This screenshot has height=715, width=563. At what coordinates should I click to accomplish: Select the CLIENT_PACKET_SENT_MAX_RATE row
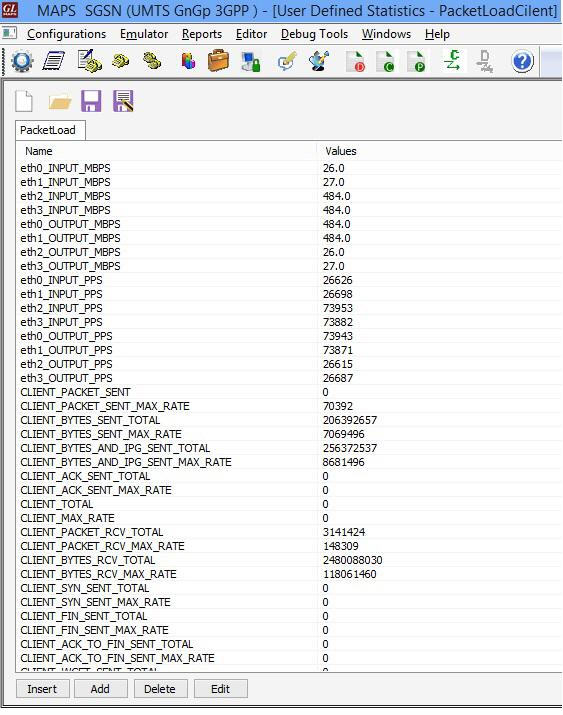(x=289, y=406)
